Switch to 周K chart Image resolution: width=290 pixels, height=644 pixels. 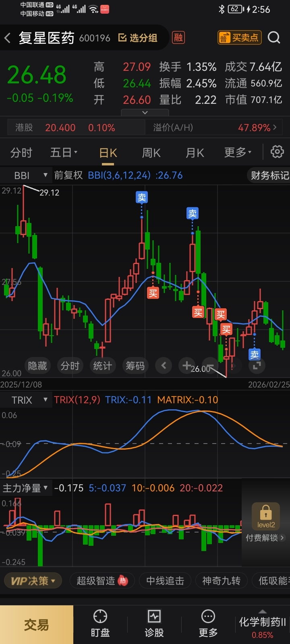coord(151,153)
